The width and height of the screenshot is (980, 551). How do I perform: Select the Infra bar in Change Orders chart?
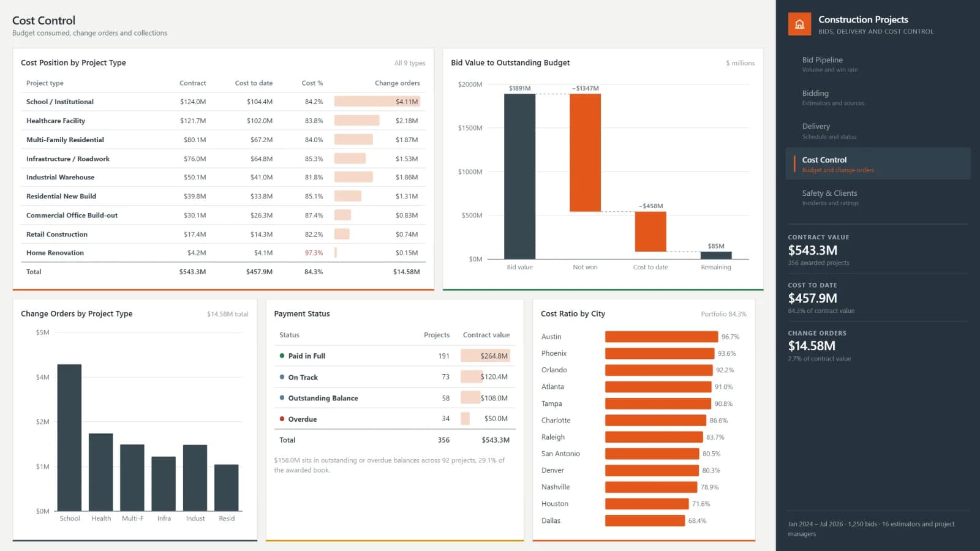pyautogui.click(x=164, y=484)
